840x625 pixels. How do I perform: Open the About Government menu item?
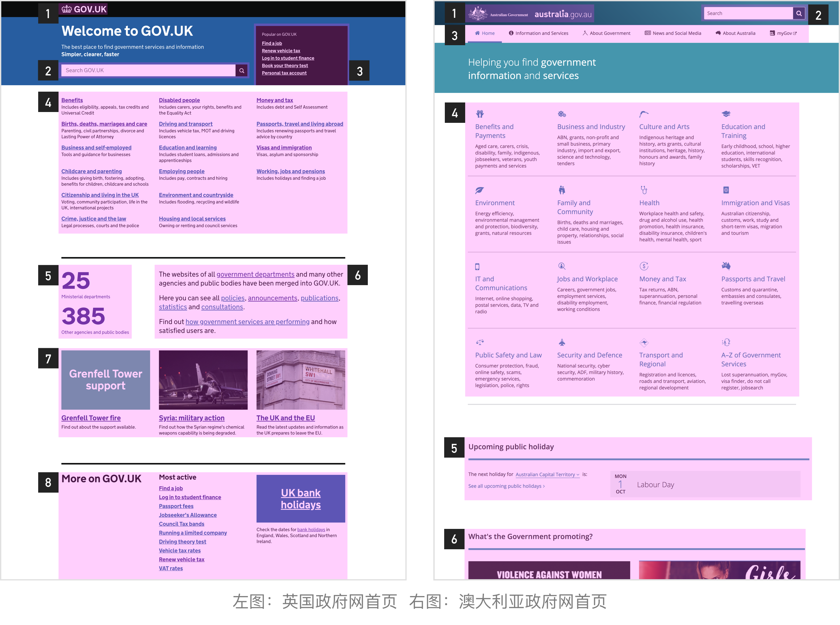point(606,33)
